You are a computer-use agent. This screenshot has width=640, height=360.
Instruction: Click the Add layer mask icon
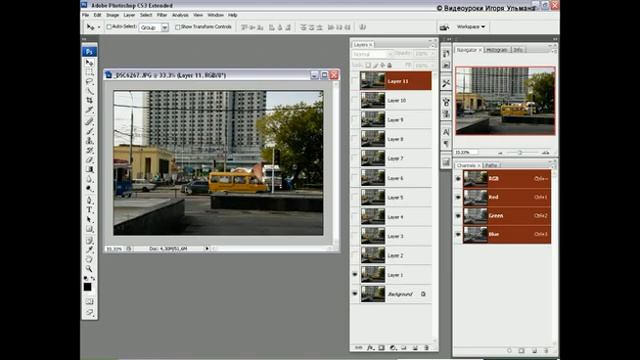[381, 348]
